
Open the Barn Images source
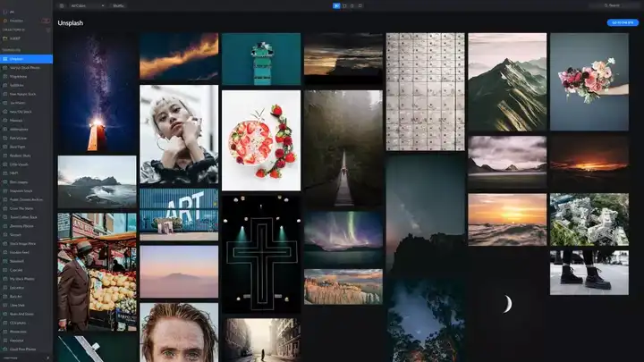point(26,181)
